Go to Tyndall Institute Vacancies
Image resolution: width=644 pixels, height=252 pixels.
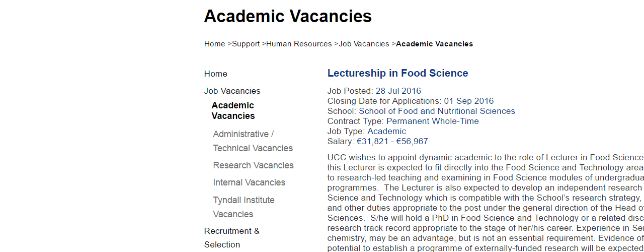(244, 207)
